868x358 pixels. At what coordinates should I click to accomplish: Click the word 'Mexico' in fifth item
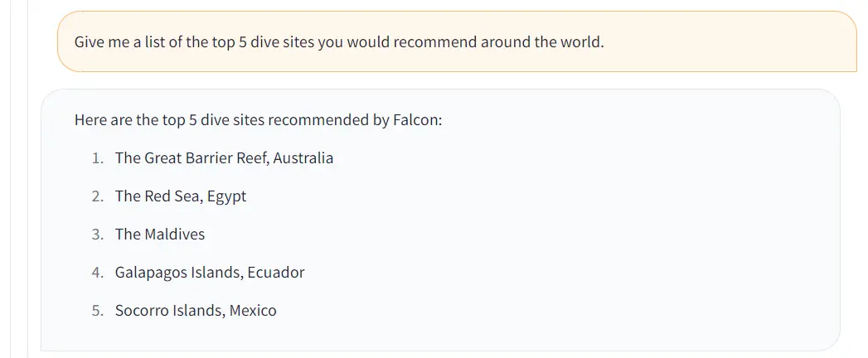click(252, 311)
